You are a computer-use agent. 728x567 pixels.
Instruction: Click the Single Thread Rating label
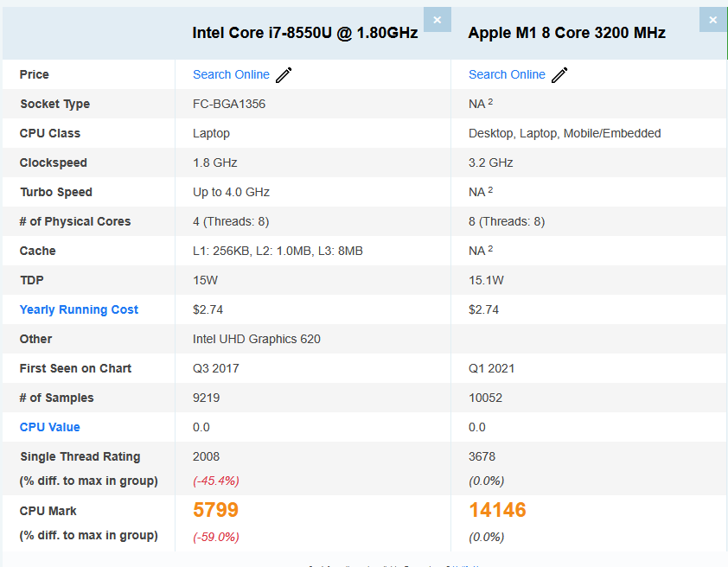tap(80, 456)
